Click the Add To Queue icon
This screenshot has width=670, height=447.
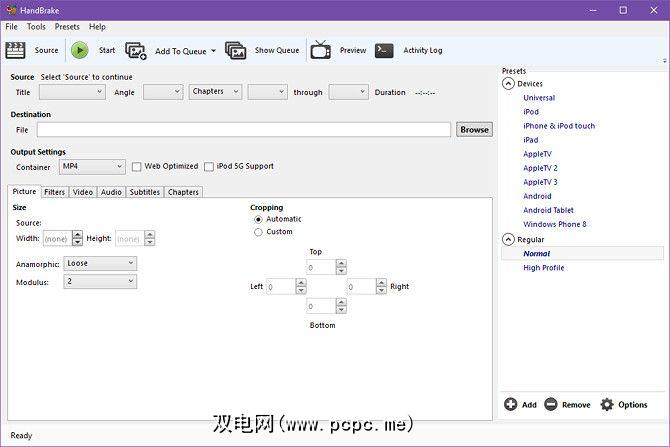[x=136, y=51]
